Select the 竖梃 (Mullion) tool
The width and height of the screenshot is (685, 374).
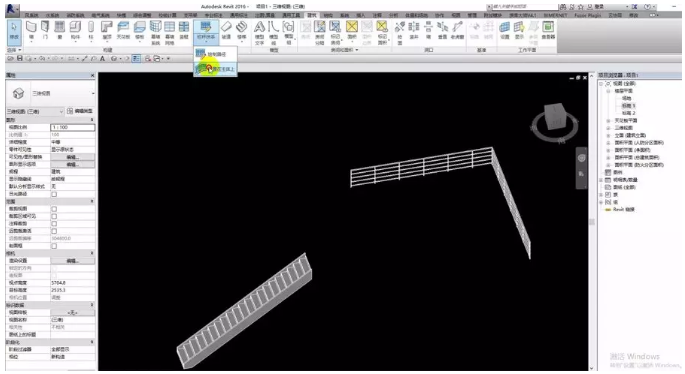coord(184,31)
